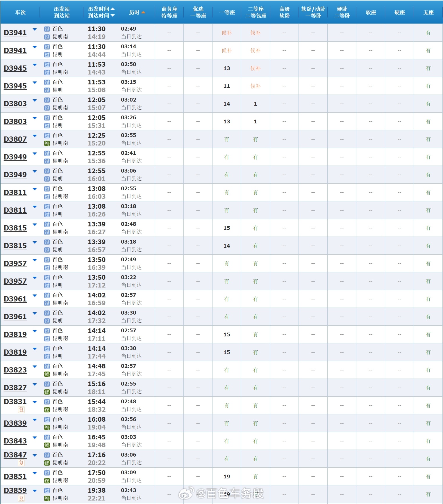This screenshot has width=443, height=504.
Task: Click 车次 column header
Action: tap(20, 13)
